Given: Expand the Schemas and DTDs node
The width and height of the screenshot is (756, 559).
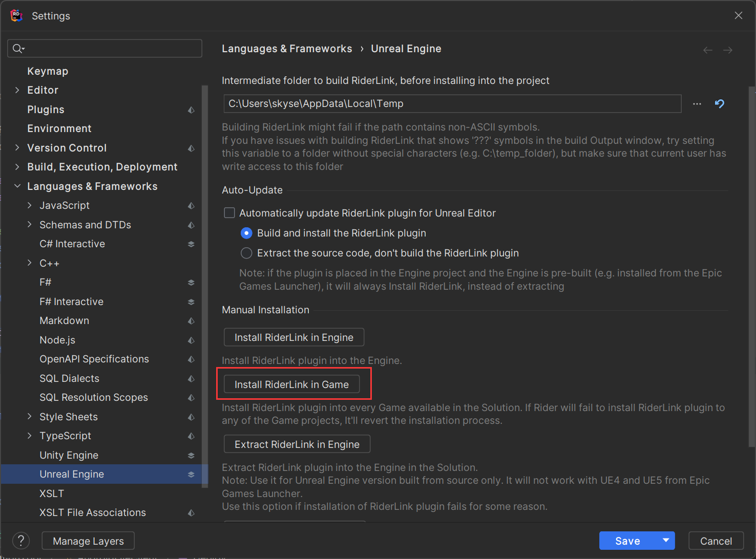Looking at the screenshot, I should pos(30,225).
